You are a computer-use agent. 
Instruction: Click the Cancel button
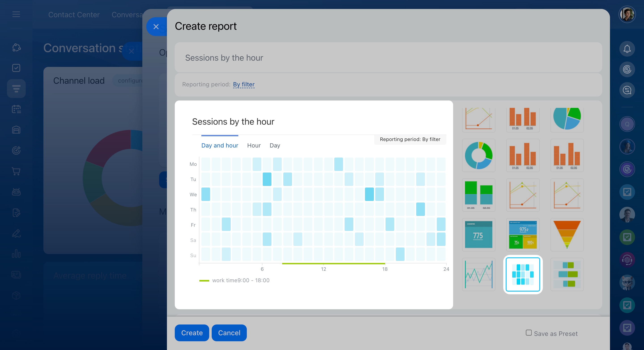pos(229,333)
